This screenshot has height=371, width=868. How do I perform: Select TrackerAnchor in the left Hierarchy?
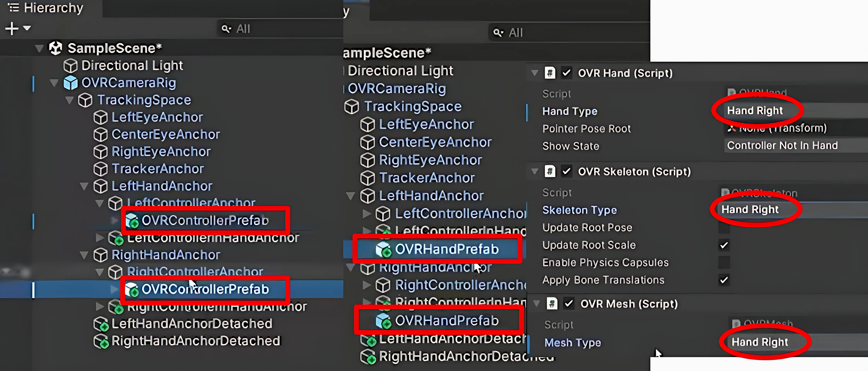[157, 169]
